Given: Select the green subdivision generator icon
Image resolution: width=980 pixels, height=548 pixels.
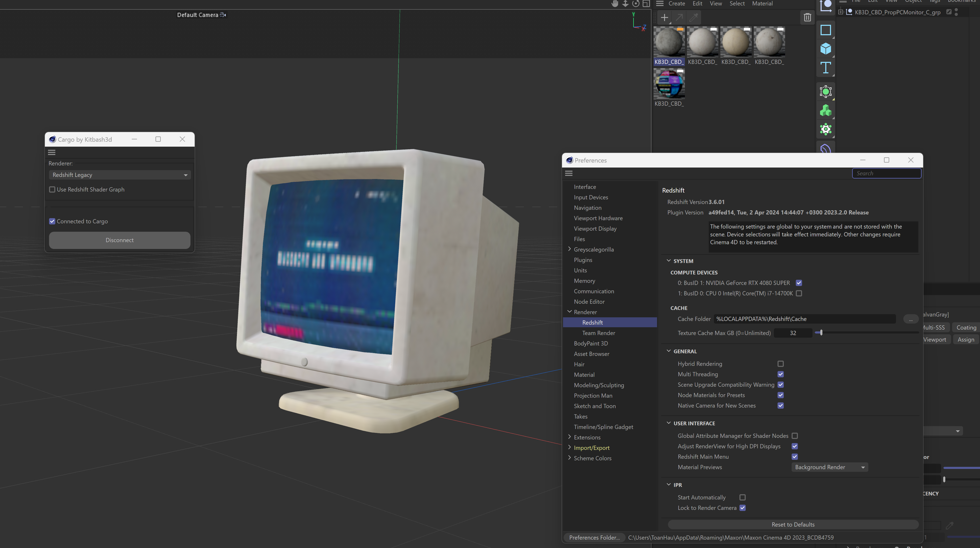Looking at the screenshot, I should pos(826,91).
